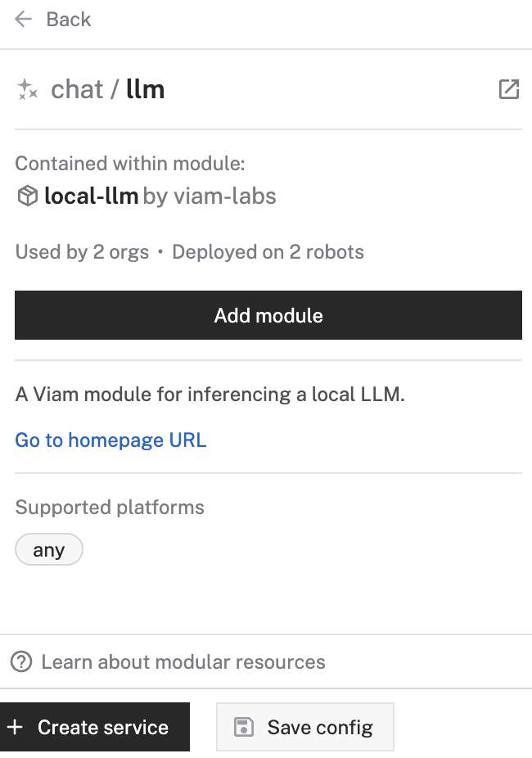This screenshot has width=532, height=758.
Task: Click the Create service button
Action: pos(95,727)
